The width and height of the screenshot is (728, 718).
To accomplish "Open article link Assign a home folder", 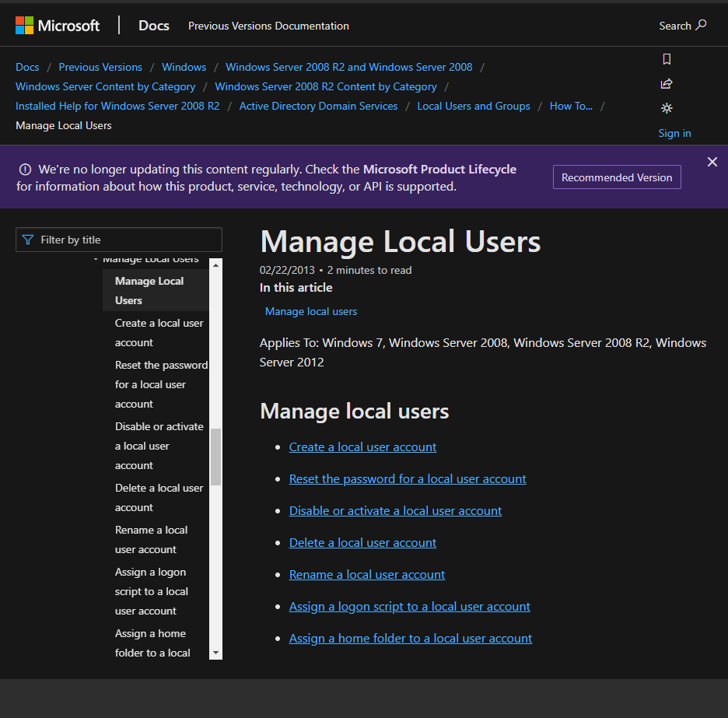I will (411, 639).
